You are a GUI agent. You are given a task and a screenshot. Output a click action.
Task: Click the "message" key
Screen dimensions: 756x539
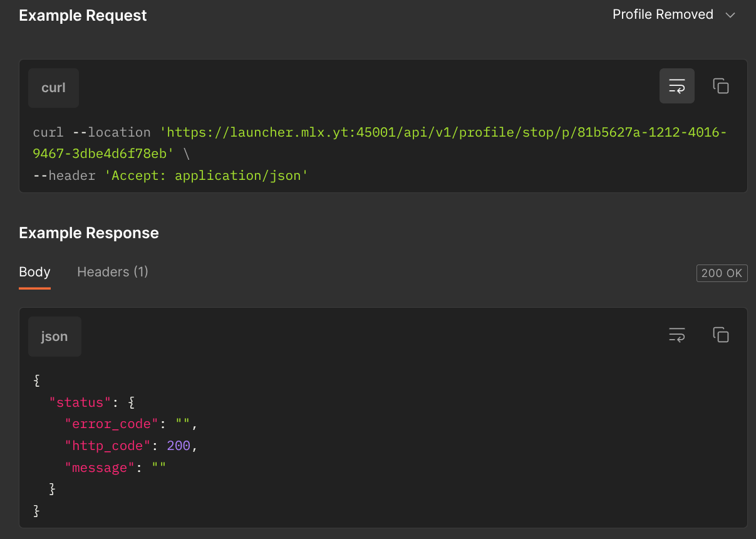click(x=100, y=468)
